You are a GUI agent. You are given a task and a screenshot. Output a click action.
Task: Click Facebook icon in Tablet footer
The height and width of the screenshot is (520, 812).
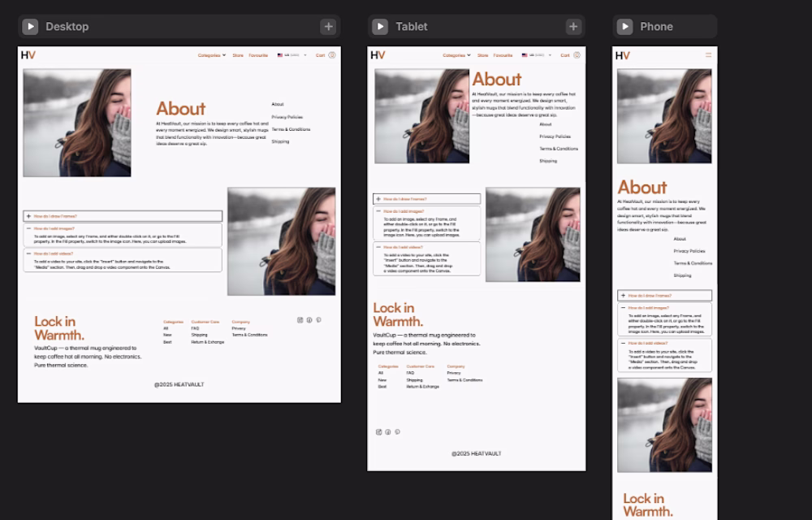click(x=388, y=432)
